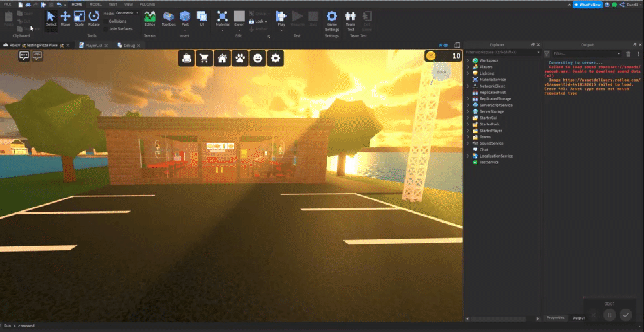
Task: Activate the Rotate tool
Action: (x=93, y=19)
